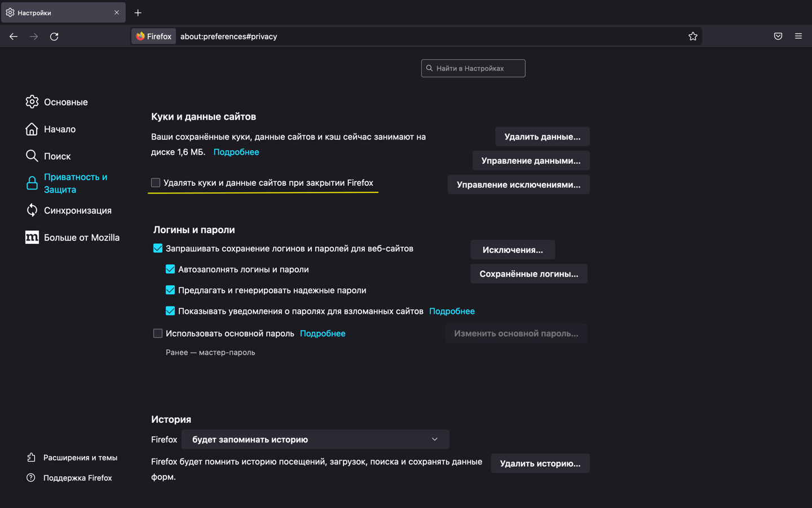Open a new tab with plus button
This screenshot has width=812, height=508.
click(x=138, y=12)
